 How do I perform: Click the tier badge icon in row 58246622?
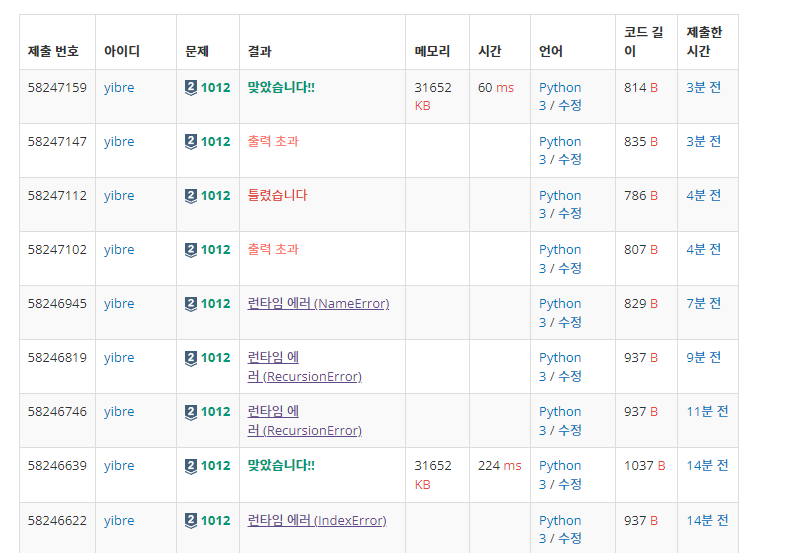tap(190, 521)
